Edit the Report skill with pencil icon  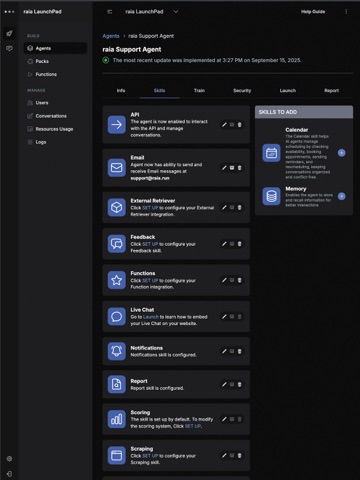pos(224,384)
